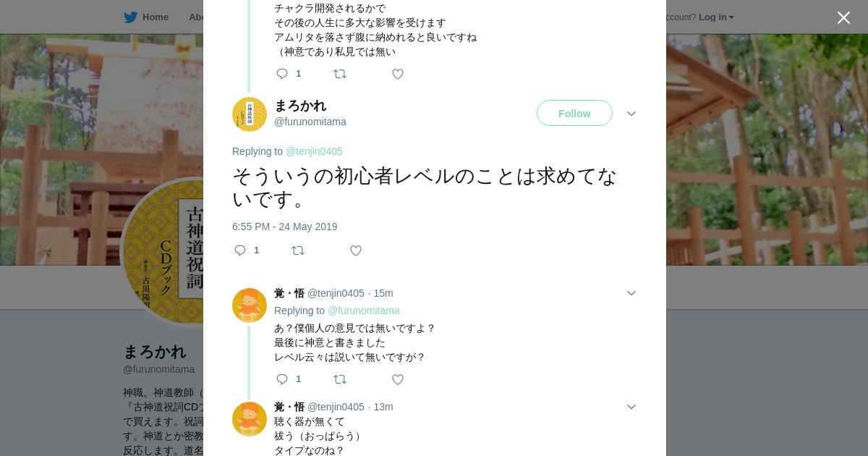
Task: Retweet 覚・悟's 15m tweet
Action: click(340, 379)
